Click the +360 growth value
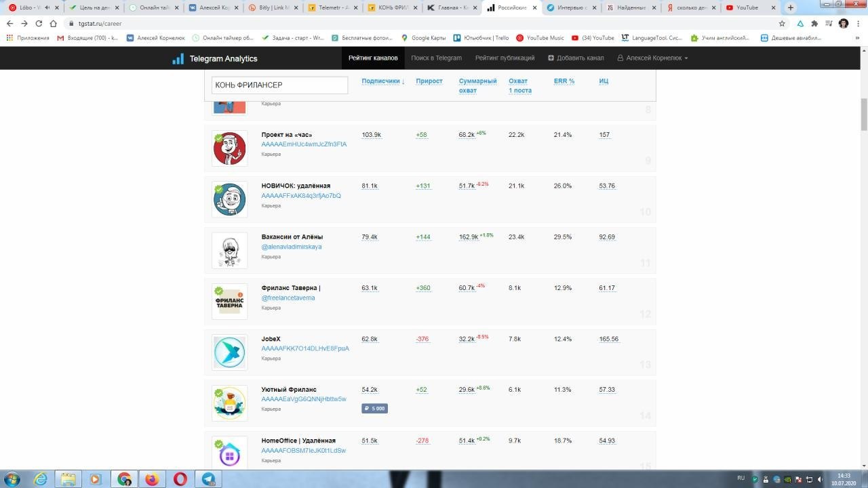 coord(423,288)
